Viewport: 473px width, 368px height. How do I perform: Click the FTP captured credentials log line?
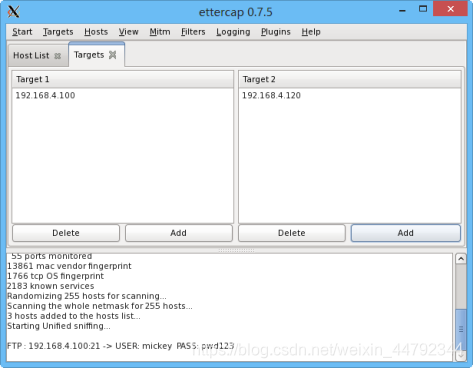point(121,346)
